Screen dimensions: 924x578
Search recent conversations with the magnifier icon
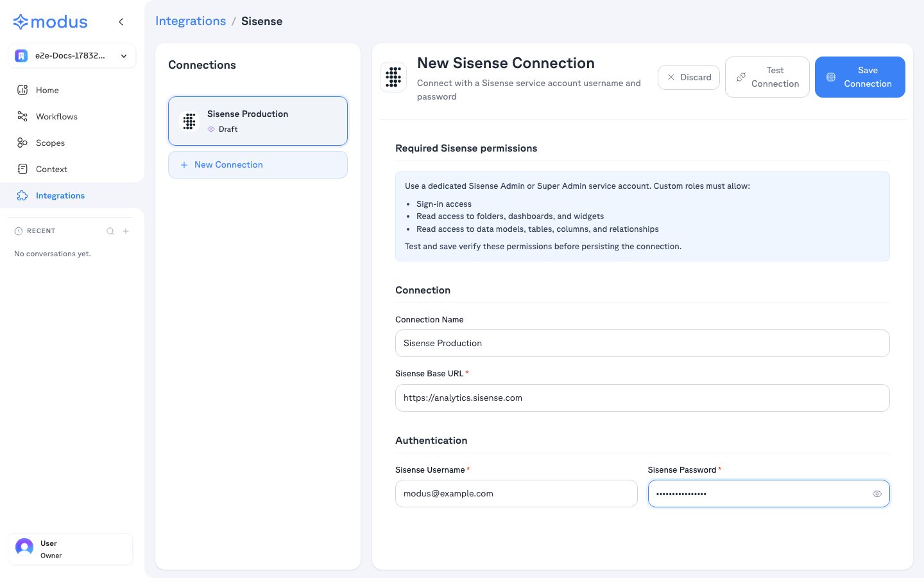pos(110,231)
